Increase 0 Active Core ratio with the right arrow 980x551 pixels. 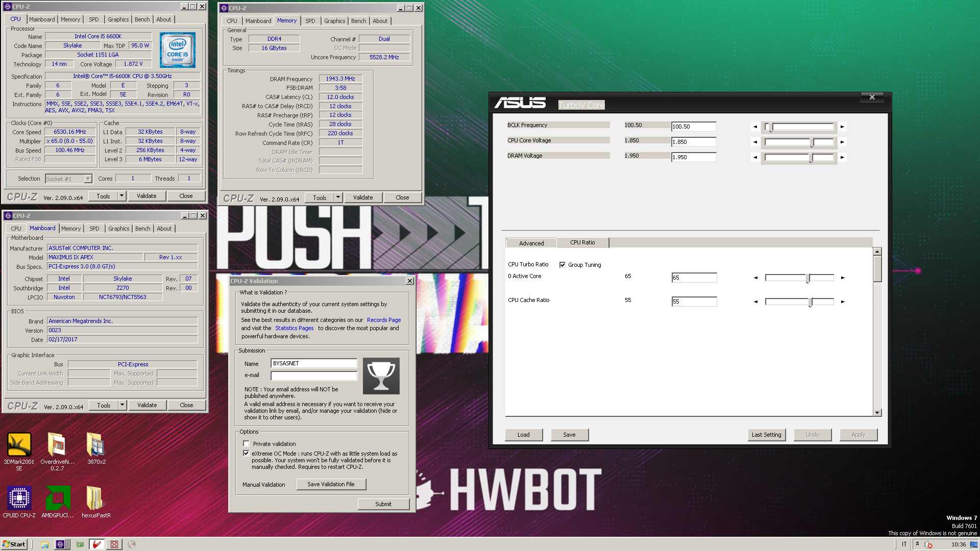click(x=843, y=278)
